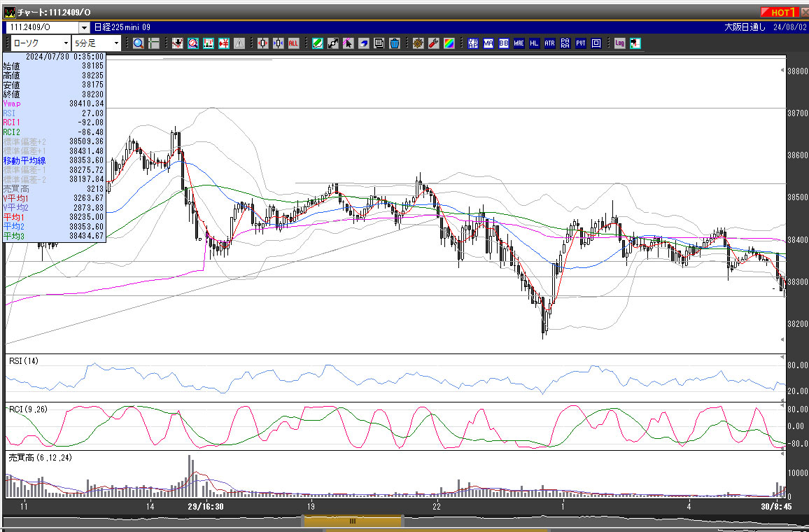This screenshot has width=809, height=532.
Task: Click the candle icon with red arrows
Action: (x=262, y=43)
